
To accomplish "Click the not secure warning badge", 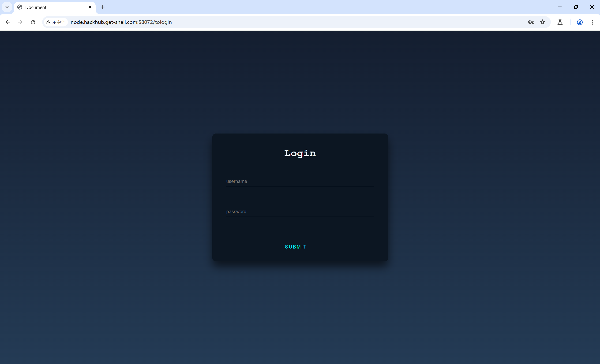I will point(56,22).
